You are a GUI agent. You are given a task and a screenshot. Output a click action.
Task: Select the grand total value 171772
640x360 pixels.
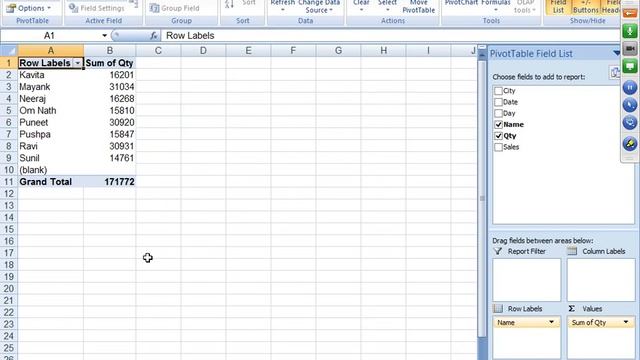pyautogui.click(x=109, y=182)
